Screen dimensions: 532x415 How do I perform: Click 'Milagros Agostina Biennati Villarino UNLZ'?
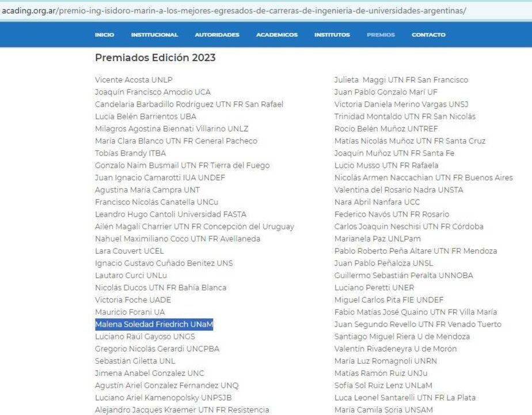click(x=172, y=129)
